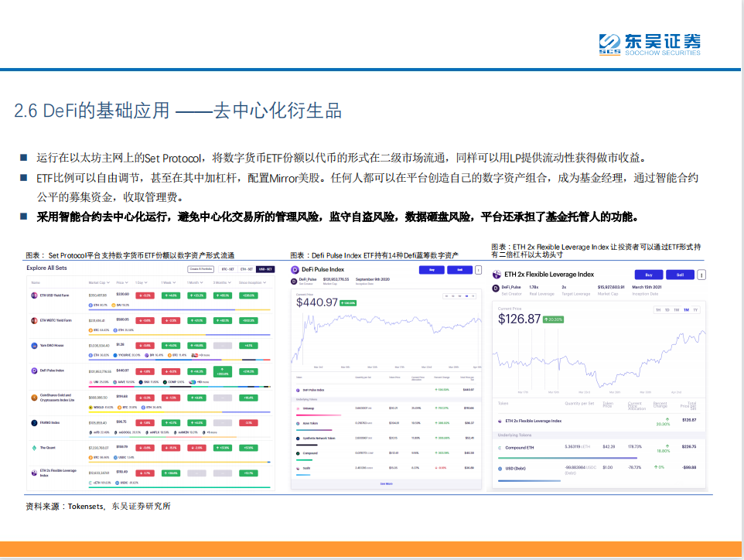Click the Synthetix Network Token icon
The width and height of the screenshot is (744, 560).
[298, 438]
